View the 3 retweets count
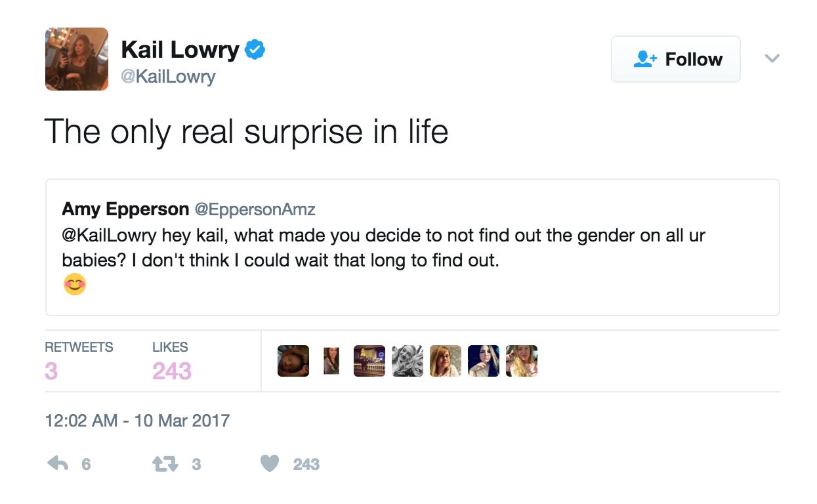Viewport: 817px width, 504px height. click(51, 371)
